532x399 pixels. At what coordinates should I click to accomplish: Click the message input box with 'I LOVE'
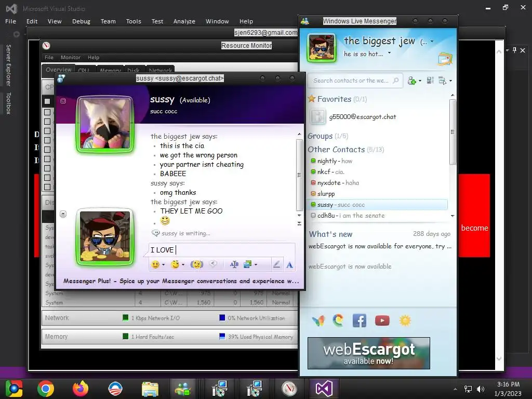tap(222, 250)
